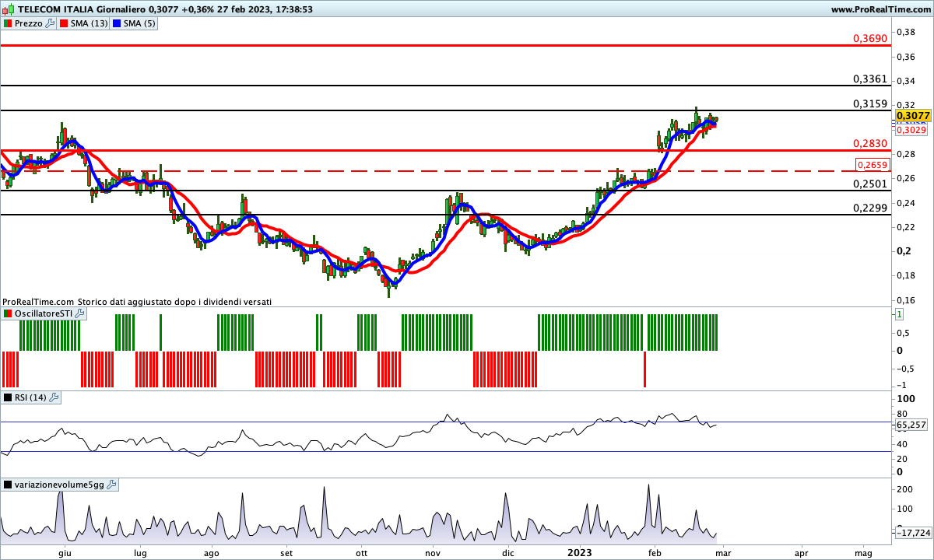This screenshot has height=560, width=934.
Task: Select the upper blue RSI threshold line
Action: (446, 422)
